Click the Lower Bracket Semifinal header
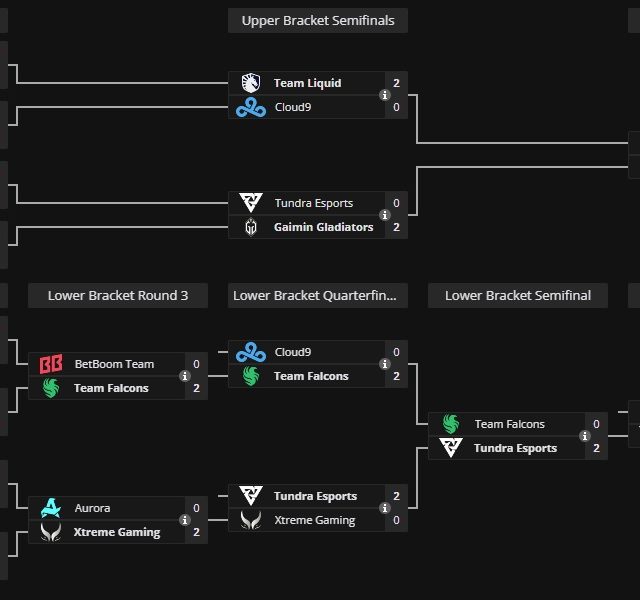 [x=518, y=295]
